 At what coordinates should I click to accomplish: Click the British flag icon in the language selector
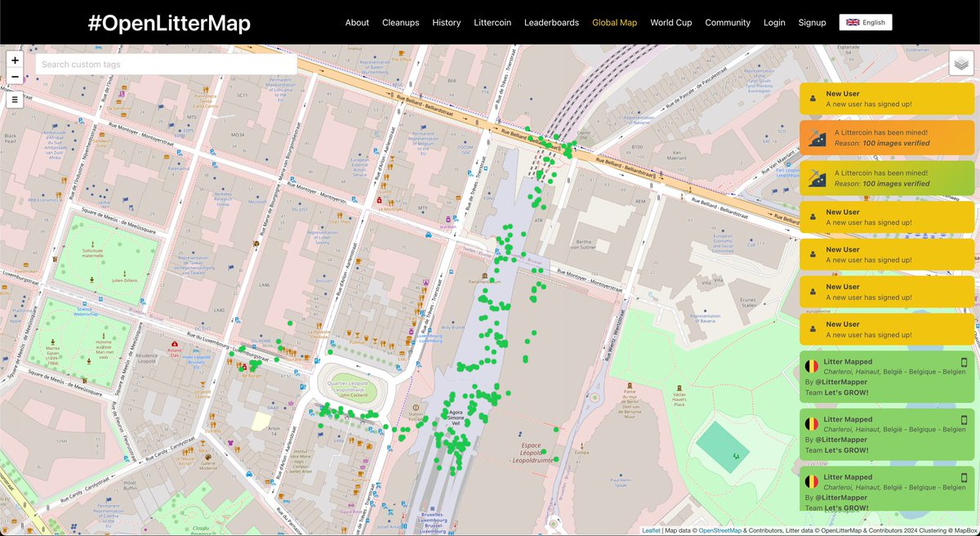coord(853,22)
